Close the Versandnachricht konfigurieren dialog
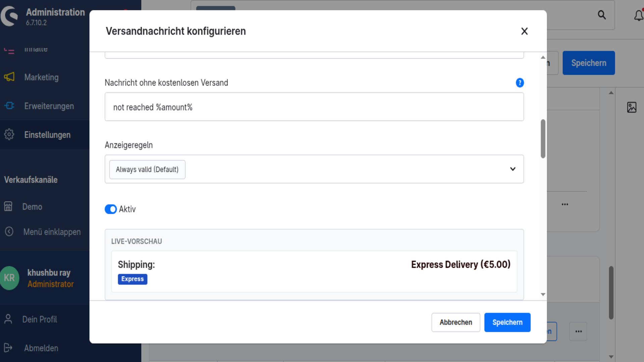 coord(524,31)
